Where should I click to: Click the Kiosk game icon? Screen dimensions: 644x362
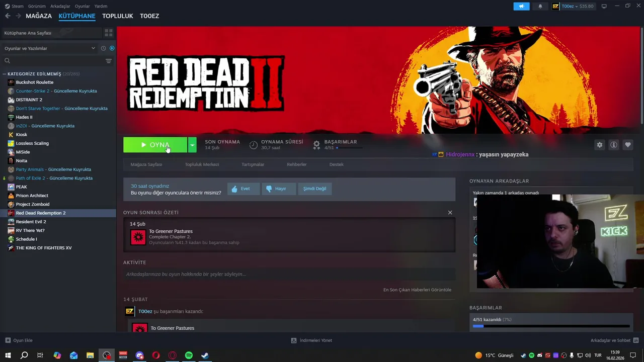click(11, 135)
